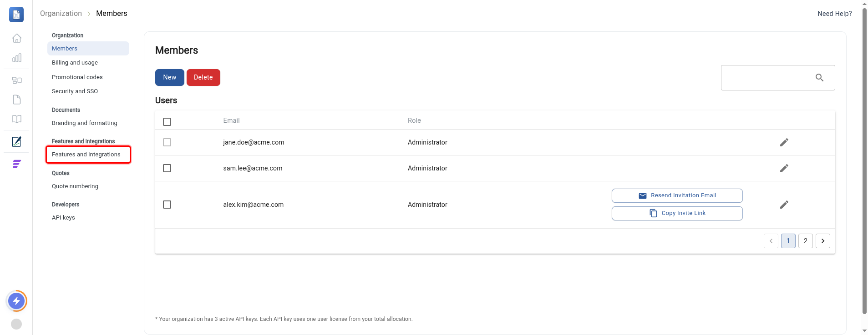Click the sam.lee@acme.com email cell
Screen dimensions: 868x335
pyautogui.click(x=253, y=168)
